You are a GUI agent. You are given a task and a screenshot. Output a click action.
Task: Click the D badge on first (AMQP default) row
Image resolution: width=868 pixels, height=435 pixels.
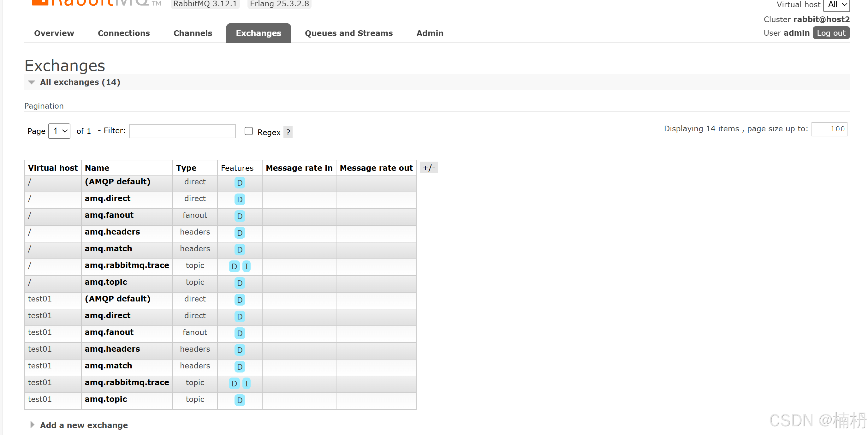(240, 183)
